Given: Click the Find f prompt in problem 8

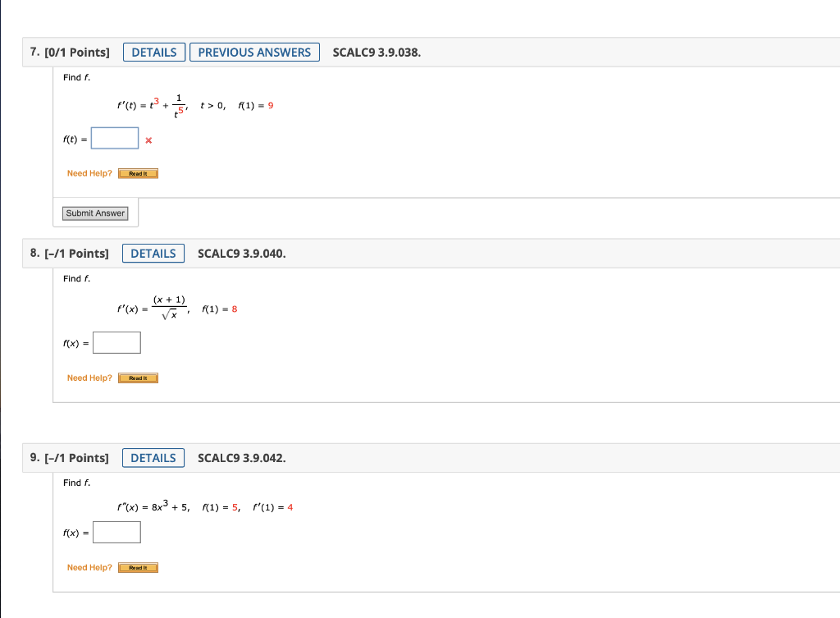Looking at the screenshot, I should [75, 278].
